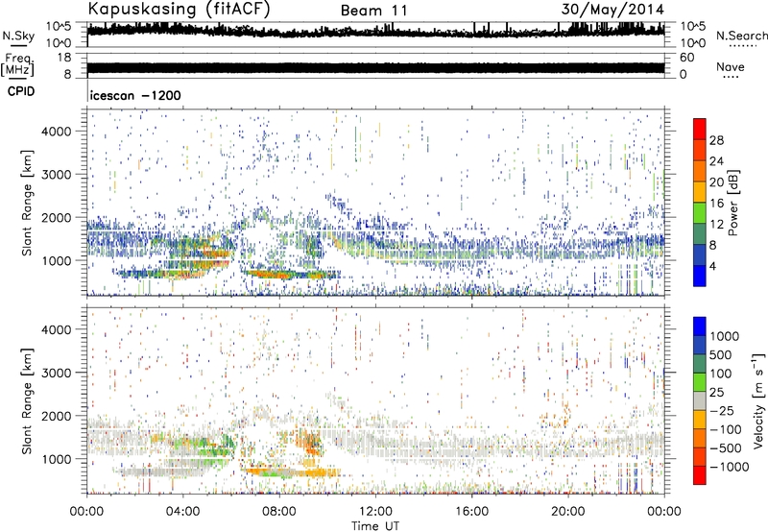Image resolution: width=768 pixels, height=532 pixels.
Task: Click the 12 tick on Power colorbar
Action: (x=716, y=224)
